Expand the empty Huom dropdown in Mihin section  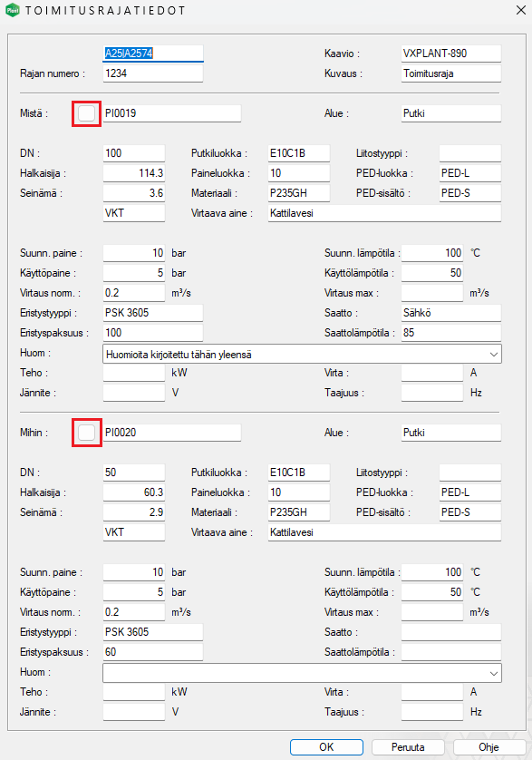493,673
